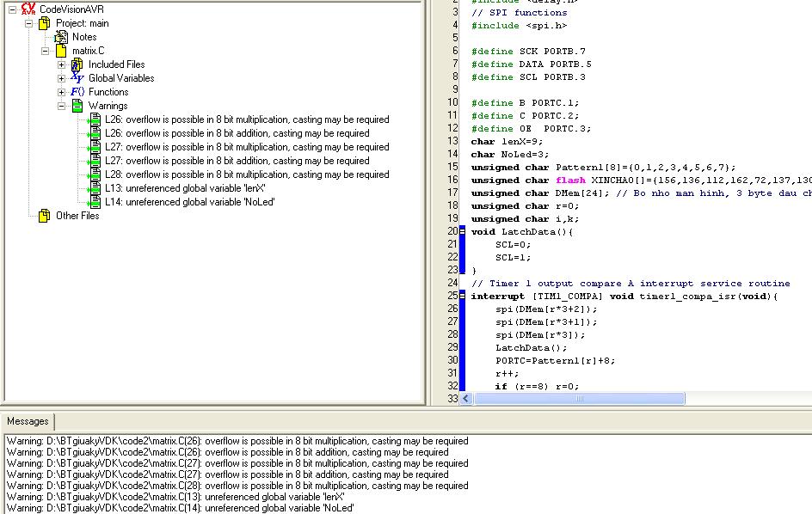Click the green Warnings node icon
The image size is (812, 514).
[x=77, y=106]
